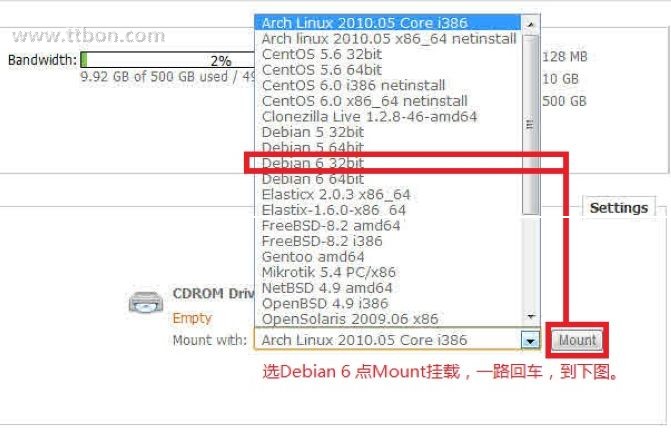Select Elastix-1.6.0-x86_64 option
Image resolution: width=671 pixels, height=435 pixels.
point(389,210)
